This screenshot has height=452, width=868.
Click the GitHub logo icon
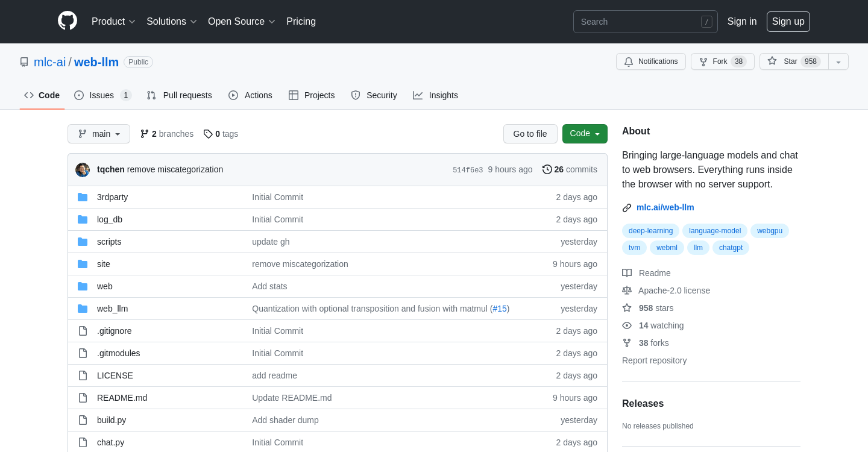(68, 21)
